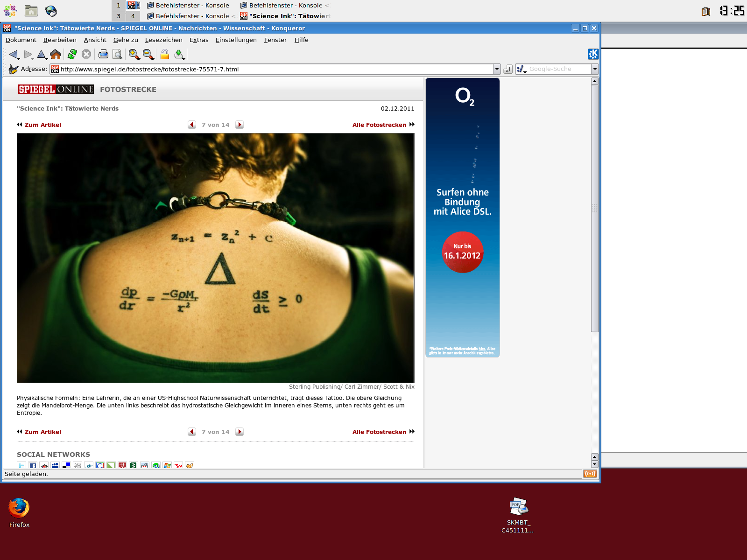The height and width of the screenshot is (560, 747).
Task: Open the search engine selector icon
Action: [x=521, y=69]
